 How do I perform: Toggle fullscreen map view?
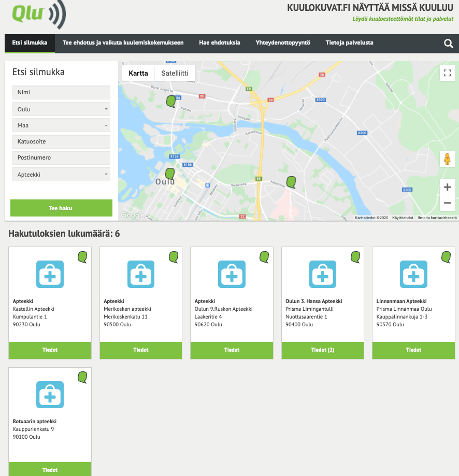(447, 73)
